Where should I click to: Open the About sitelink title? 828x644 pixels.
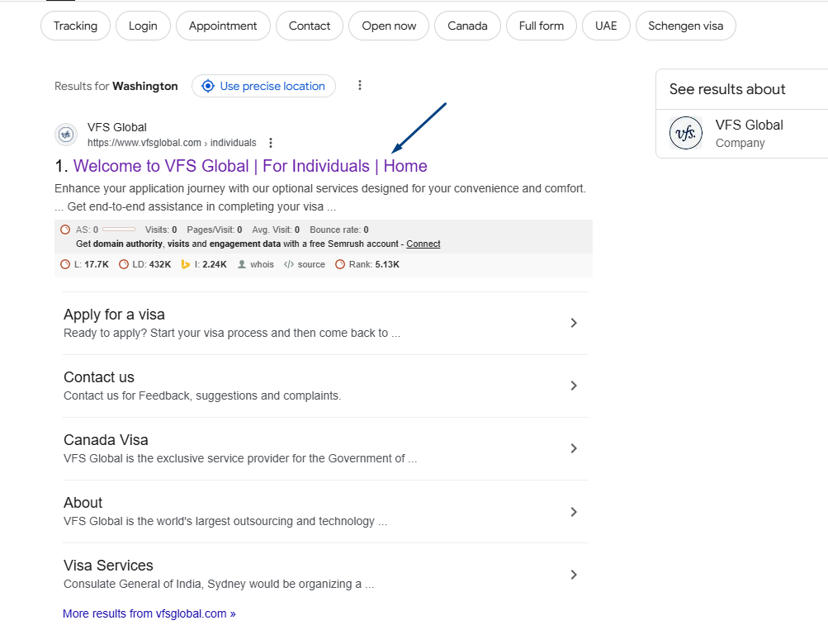pos(83,503)
